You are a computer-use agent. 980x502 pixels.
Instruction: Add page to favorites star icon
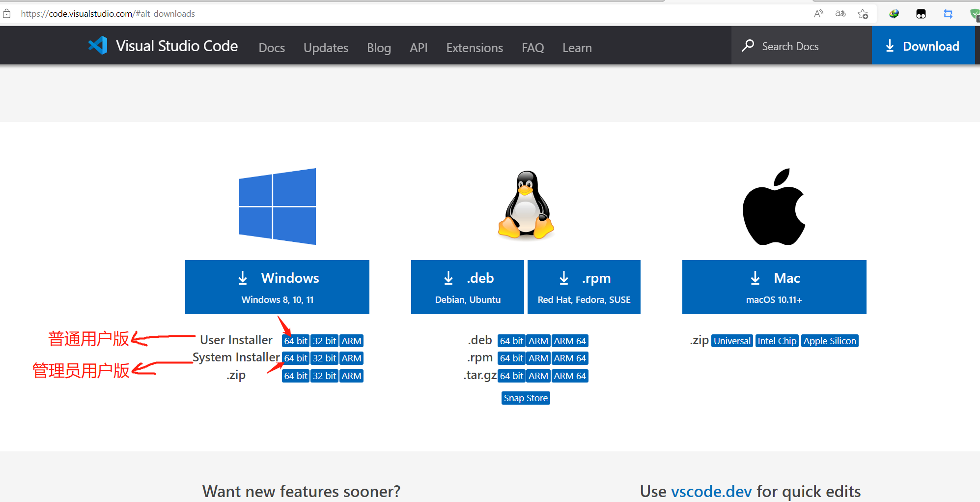[863, 14]
